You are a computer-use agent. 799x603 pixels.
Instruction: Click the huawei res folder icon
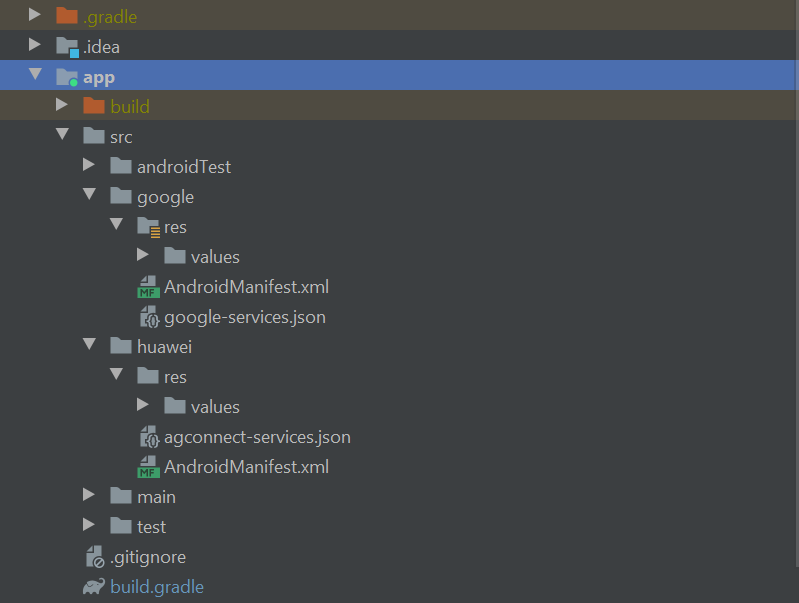pos(148,376)
